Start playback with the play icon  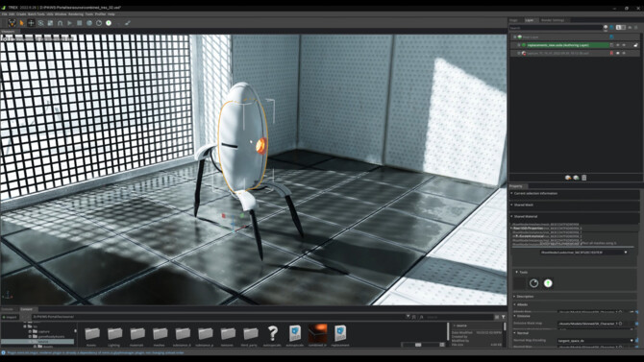click(x=70, y=23)
